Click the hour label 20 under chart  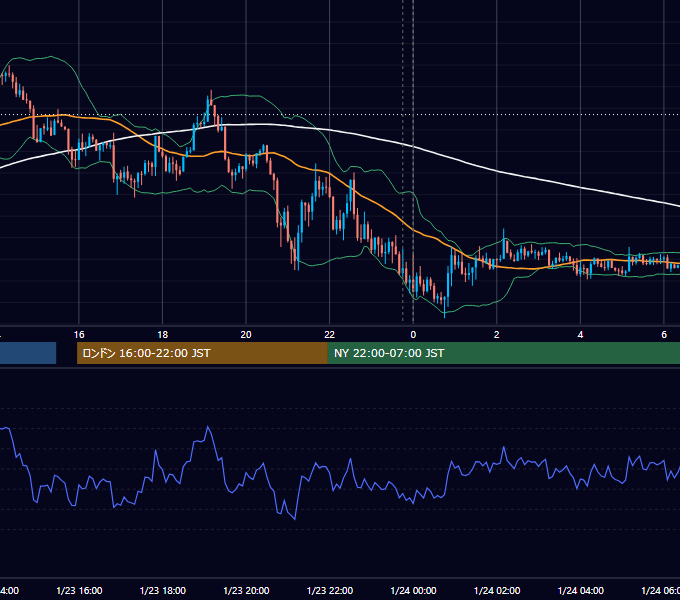(246, 335)
